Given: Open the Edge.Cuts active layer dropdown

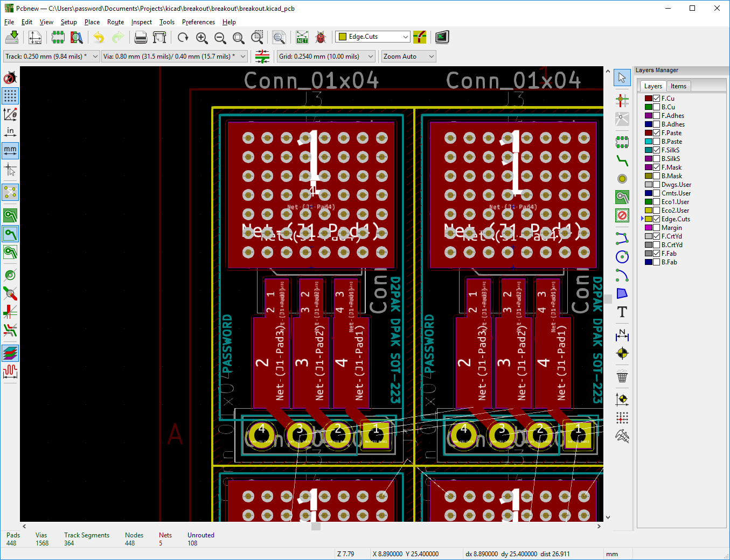Looking at the screenshot, I should pyautogui.click(x=373, y=37).
